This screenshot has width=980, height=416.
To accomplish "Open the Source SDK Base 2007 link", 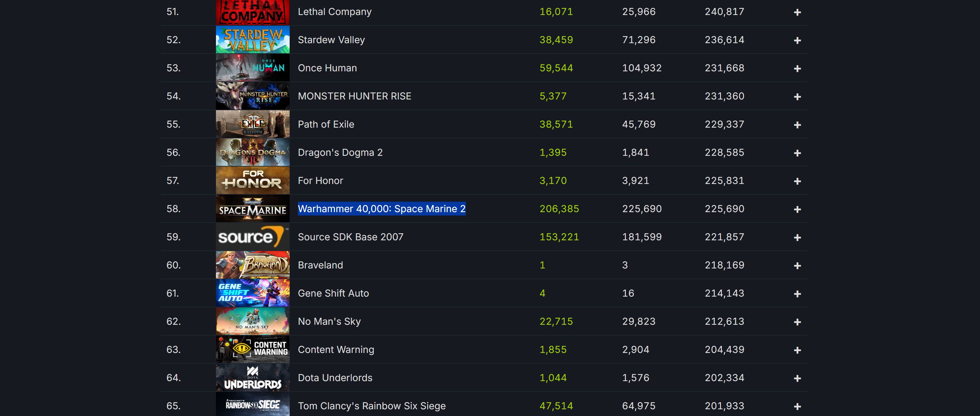I will click(x=351, y=237).
